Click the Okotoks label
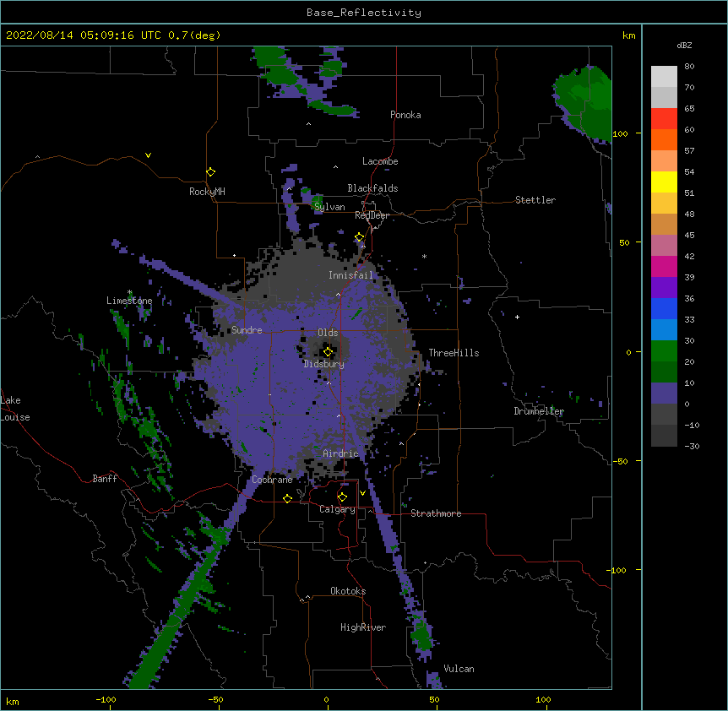 (x=348, y=591)
